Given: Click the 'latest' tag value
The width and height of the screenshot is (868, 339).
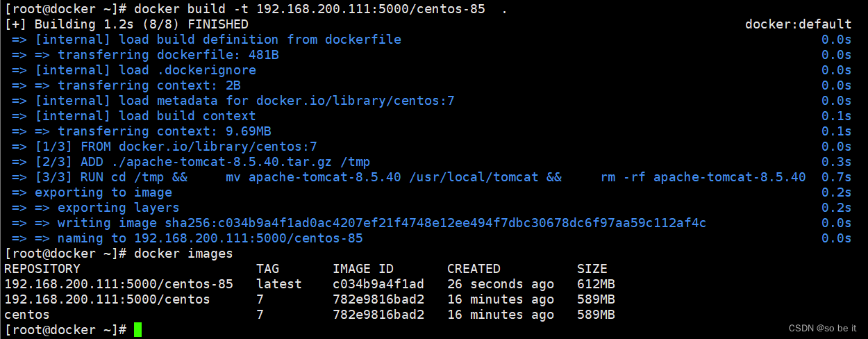Looking at the screenshot, I should pyautogui.click(x=279, y=284).
